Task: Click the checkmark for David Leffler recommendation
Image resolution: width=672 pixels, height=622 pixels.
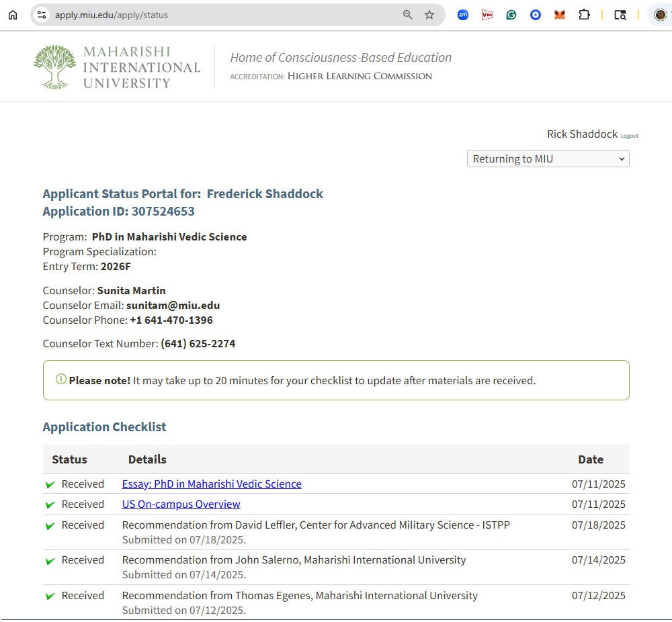Action: pos(50,526)
